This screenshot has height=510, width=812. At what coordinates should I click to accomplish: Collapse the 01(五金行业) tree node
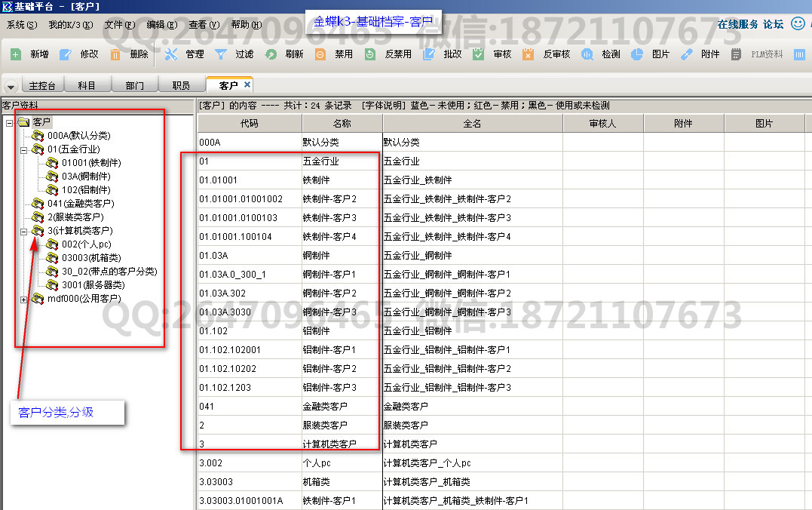pos(23,150)
